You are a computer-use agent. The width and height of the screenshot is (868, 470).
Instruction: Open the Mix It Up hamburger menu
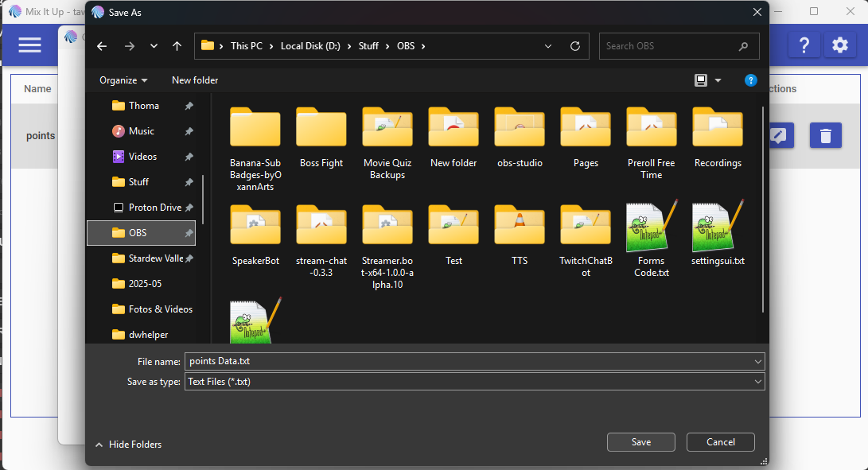pyautogui.click(x=30, y=45)
